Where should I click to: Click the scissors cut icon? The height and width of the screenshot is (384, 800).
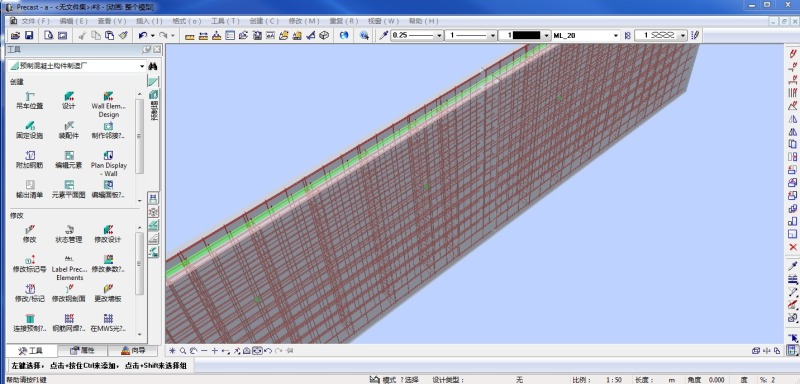[x=82, y=35]
